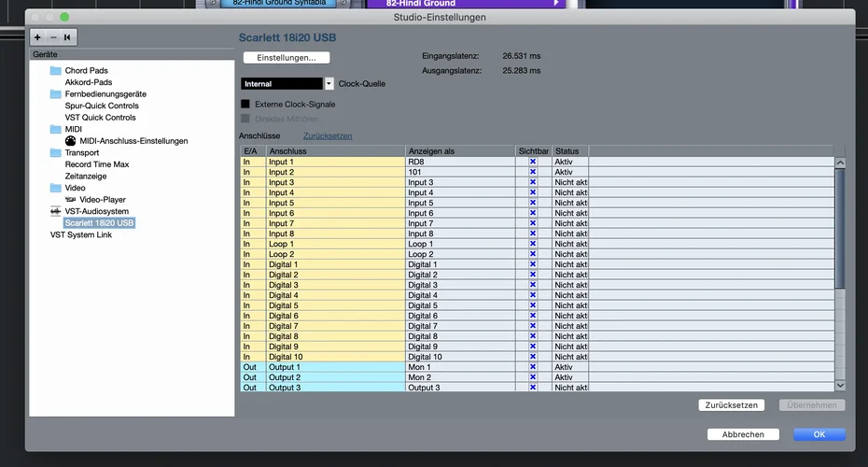868x467 pixels.
Task: Click Abbrechen to cancel the dialog
Action: tap(743, 434)
